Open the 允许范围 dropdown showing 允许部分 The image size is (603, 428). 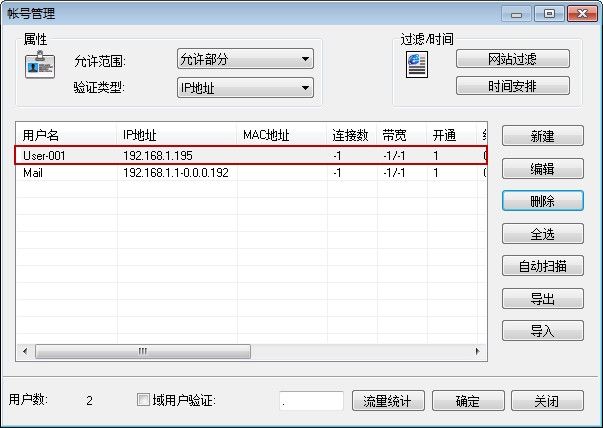click(245, 59)
